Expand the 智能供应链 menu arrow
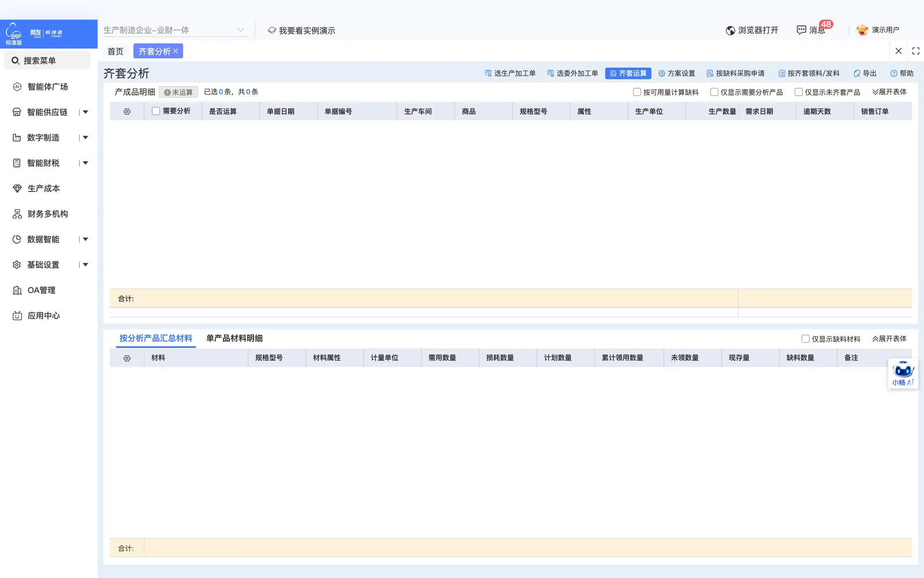924x578 pixels. click(x=85, y=112)
